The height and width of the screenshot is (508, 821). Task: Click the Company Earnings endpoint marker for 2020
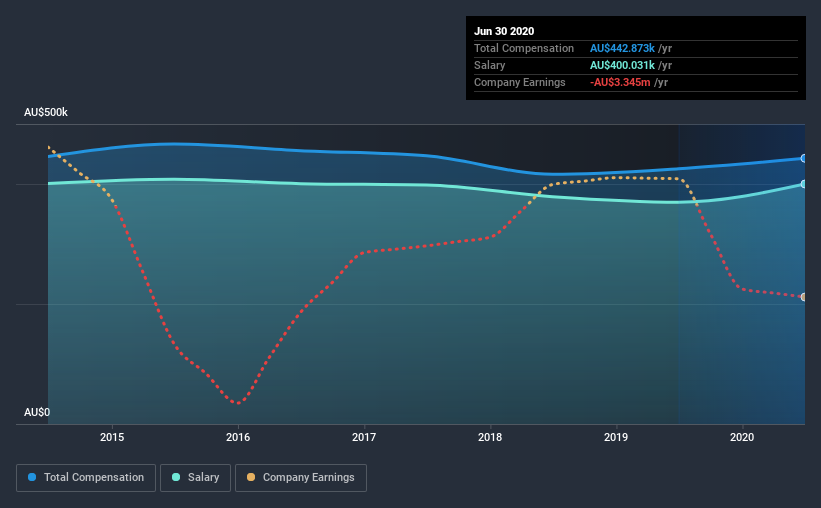coord(804,297)
